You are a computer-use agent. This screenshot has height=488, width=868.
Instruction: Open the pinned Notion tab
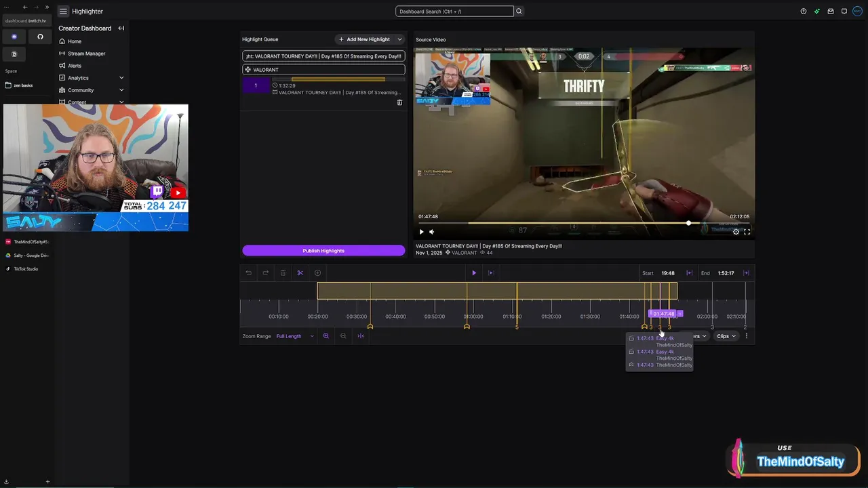click(14, 54)
